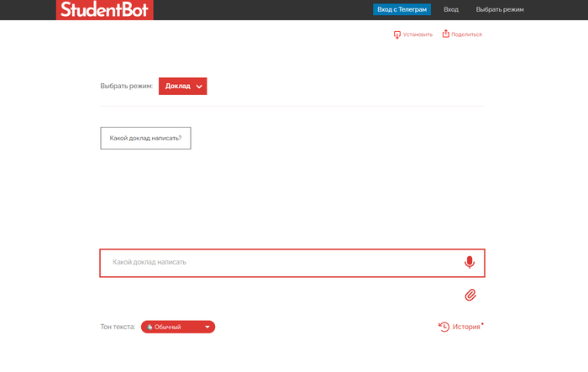The image size is (588, 372).
Task: Open the Доклад mode dropdown
Action: coord(182,86)
